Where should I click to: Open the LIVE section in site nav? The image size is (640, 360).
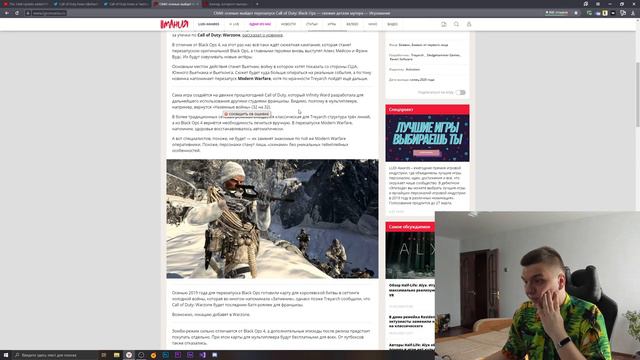pyautogui.click(x=234, y=24)
